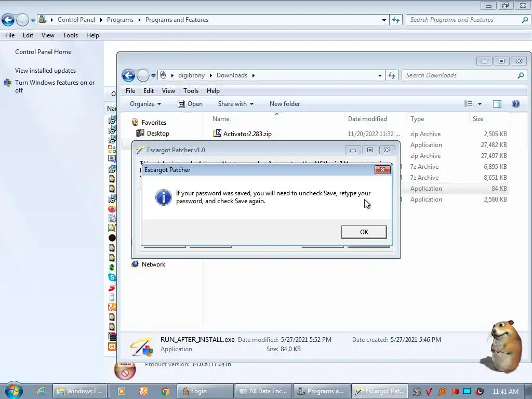The image size is (532, 399).
Task: Open the Windows Start menu orb
Action: [14, 390]
